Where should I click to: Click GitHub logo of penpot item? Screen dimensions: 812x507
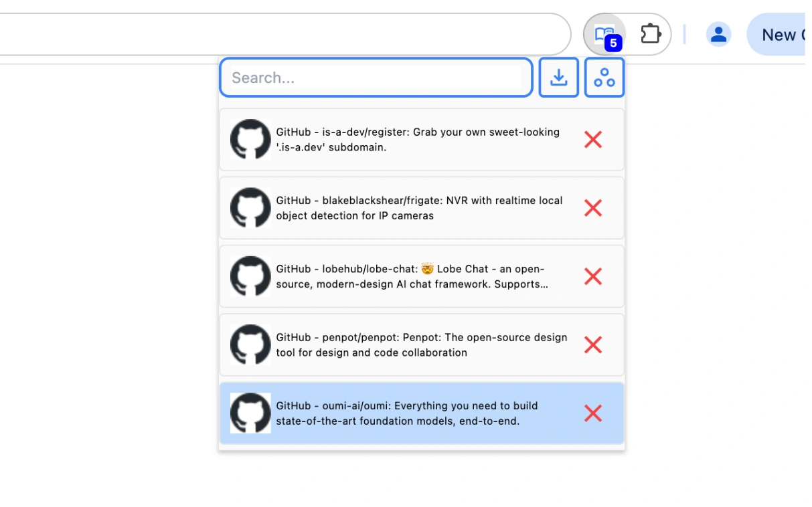(x=250, y=344)
